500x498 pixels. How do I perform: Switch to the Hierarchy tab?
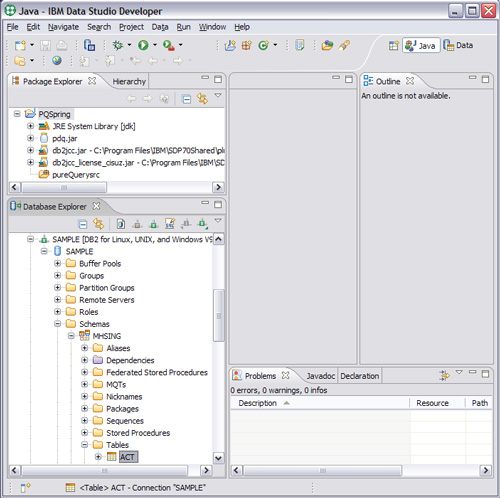[x=129, y=82]
